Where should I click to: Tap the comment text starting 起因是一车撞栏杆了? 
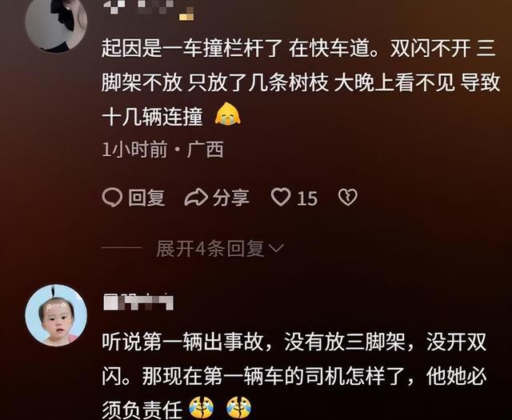coord(301,82)
